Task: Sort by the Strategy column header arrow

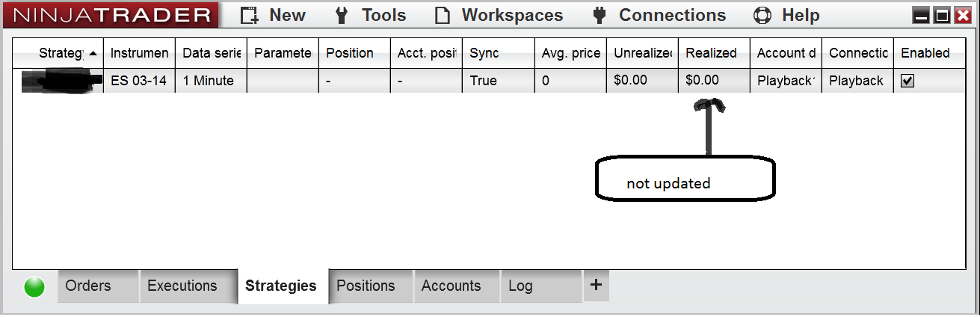Action: point(93,54)
